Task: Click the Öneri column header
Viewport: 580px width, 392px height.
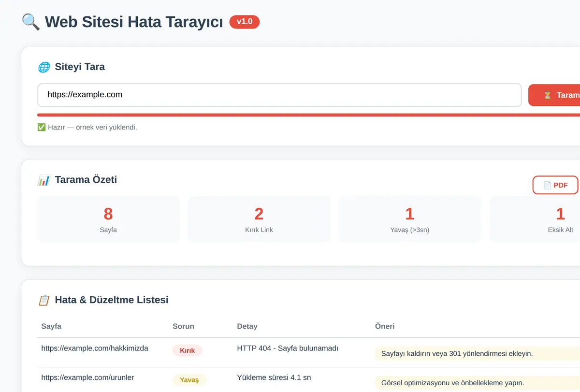Action: coord(385,326)
